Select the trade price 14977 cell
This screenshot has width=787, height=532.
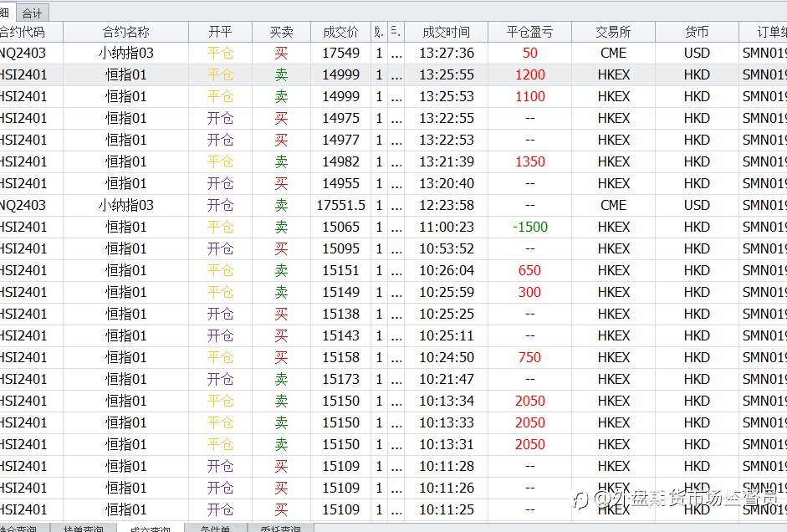click(x=340, y=140)
